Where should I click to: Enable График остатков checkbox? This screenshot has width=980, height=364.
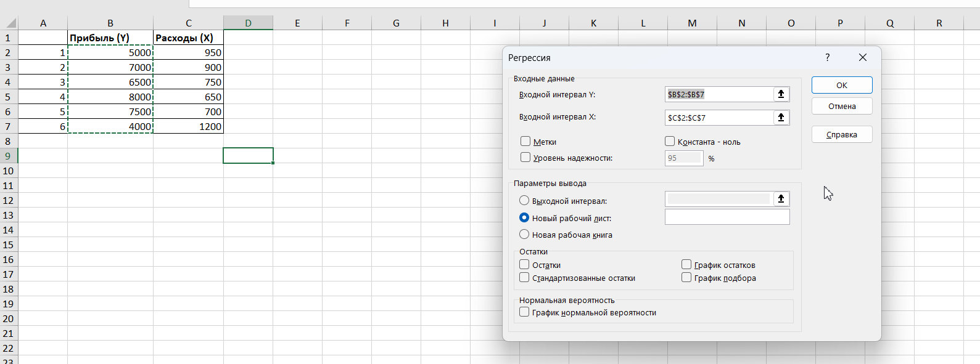[x=686, y=265]
